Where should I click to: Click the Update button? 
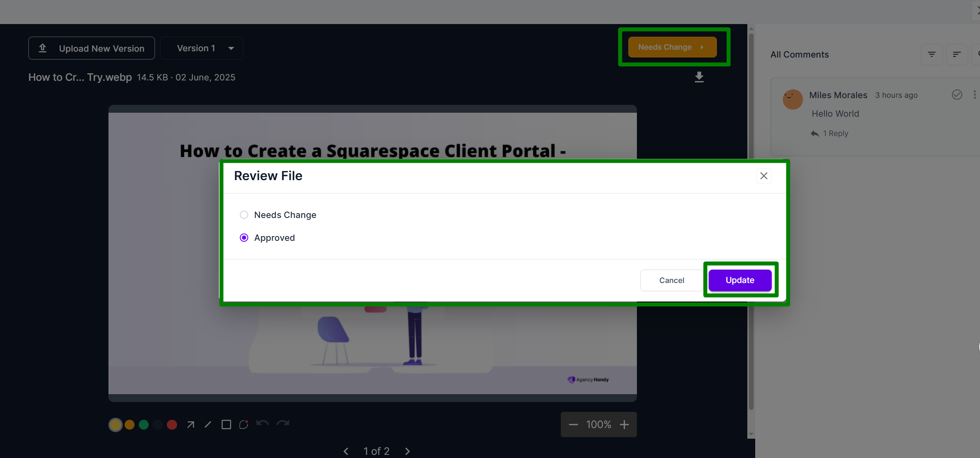pyautogui.click(x=740, y=280)
